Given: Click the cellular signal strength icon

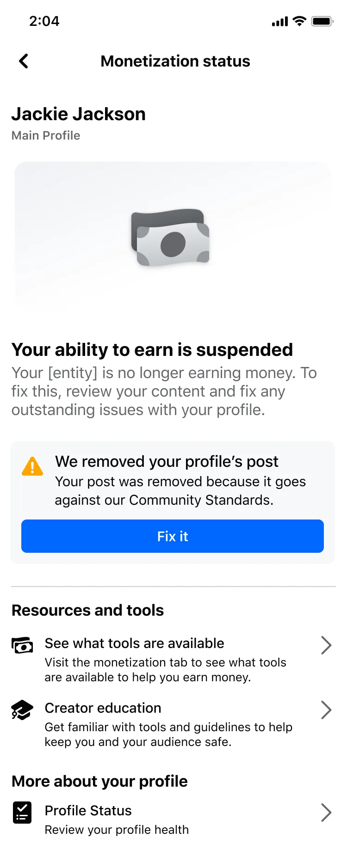Looking at the screenshot, I should [x=279, y=21].
